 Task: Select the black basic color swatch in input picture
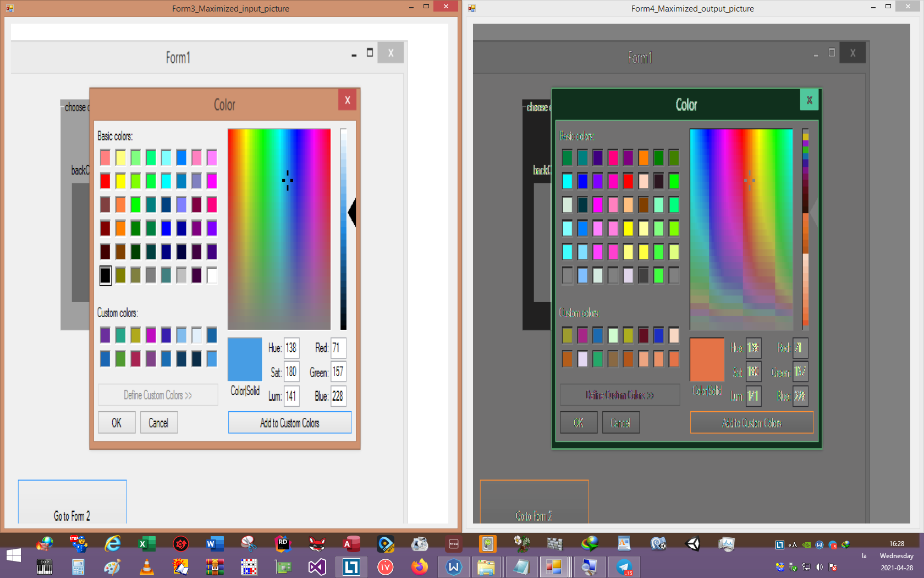coord(105,275)
